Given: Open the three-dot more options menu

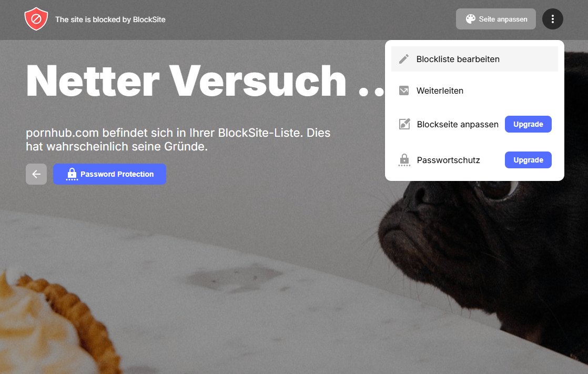Looking at the screenshot, I should click(552, 19).
